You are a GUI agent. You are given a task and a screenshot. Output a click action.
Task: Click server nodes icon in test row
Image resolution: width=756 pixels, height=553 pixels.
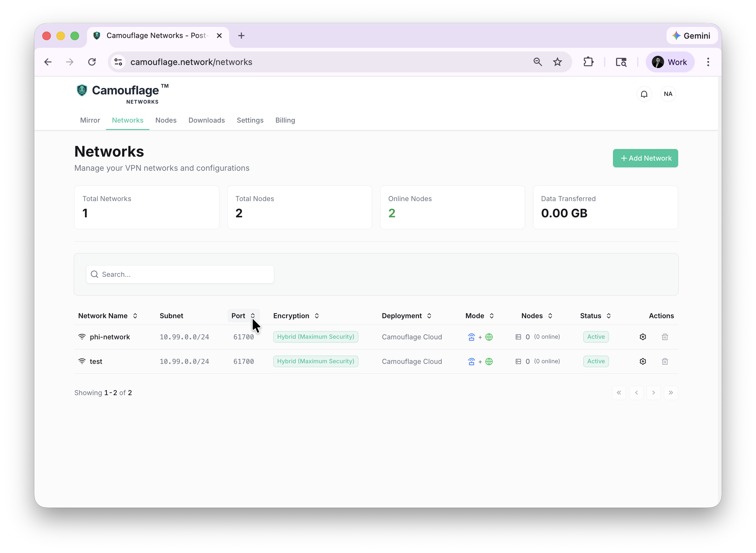pyautogui.click(x=518, y=361)
